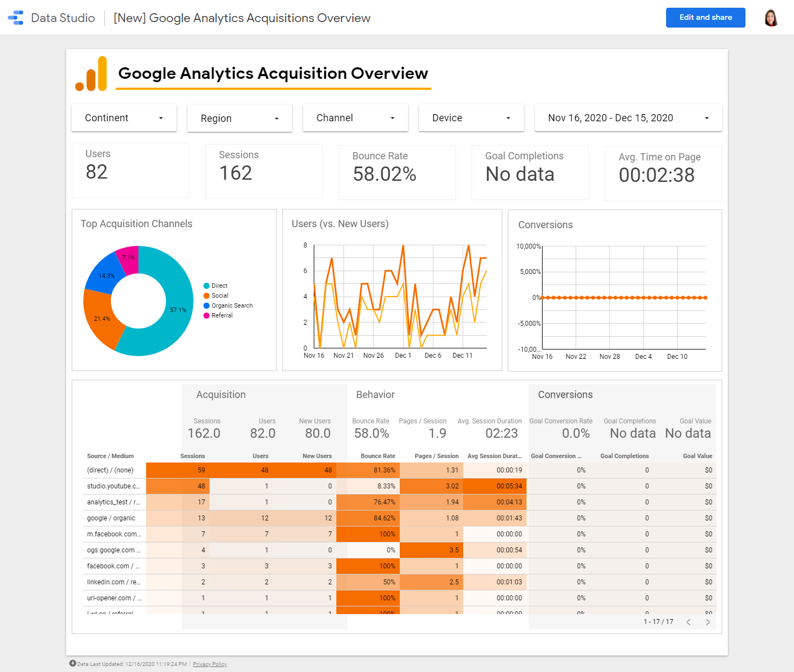This screenshot has width=794, height=672.
Task: Click the Social legend entry
Action: pos(219,295)
